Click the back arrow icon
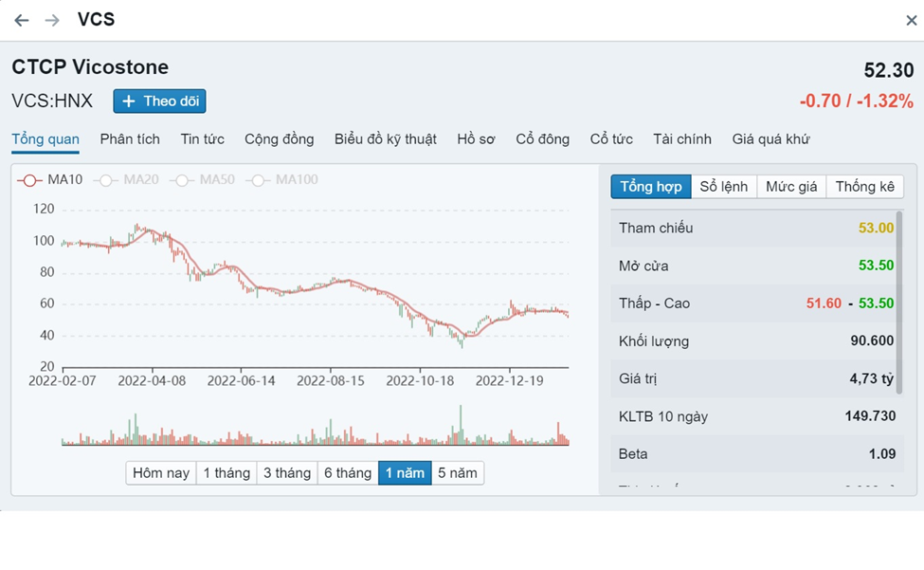924x570 pixels. click(x=21, y=20)
